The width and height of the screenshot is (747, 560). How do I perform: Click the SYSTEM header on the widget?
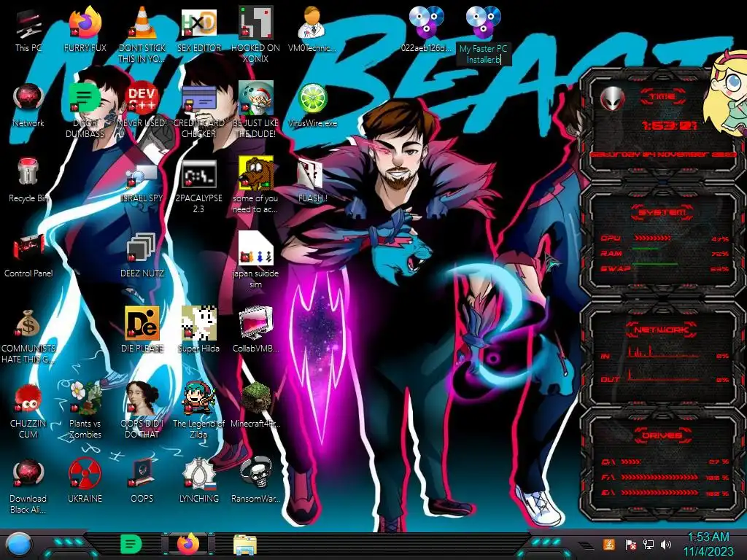pyautogui.click(x=662, y=212)
